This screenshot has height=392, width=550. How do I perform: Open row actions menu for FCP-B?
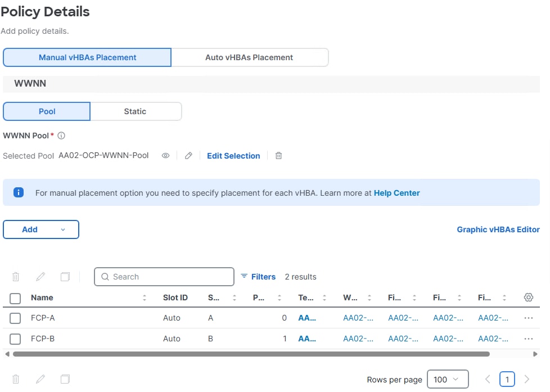pyautogui.click(x=529, y=339)
